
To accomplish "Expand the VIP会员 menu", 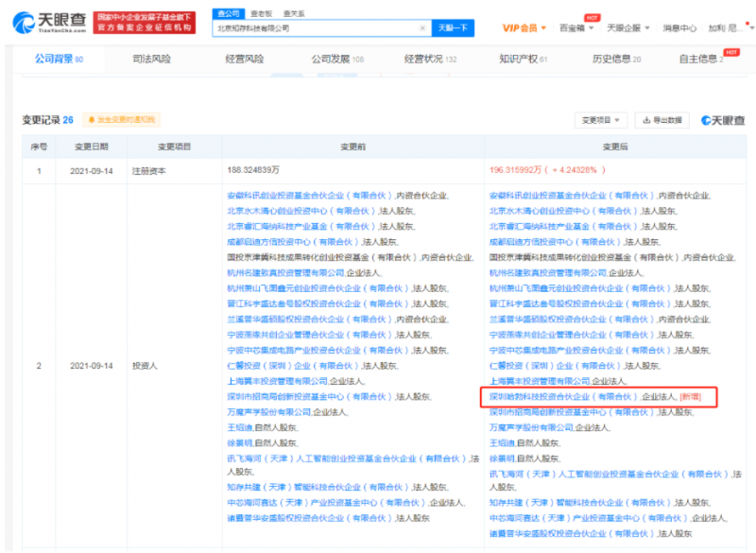I will 525,28.
